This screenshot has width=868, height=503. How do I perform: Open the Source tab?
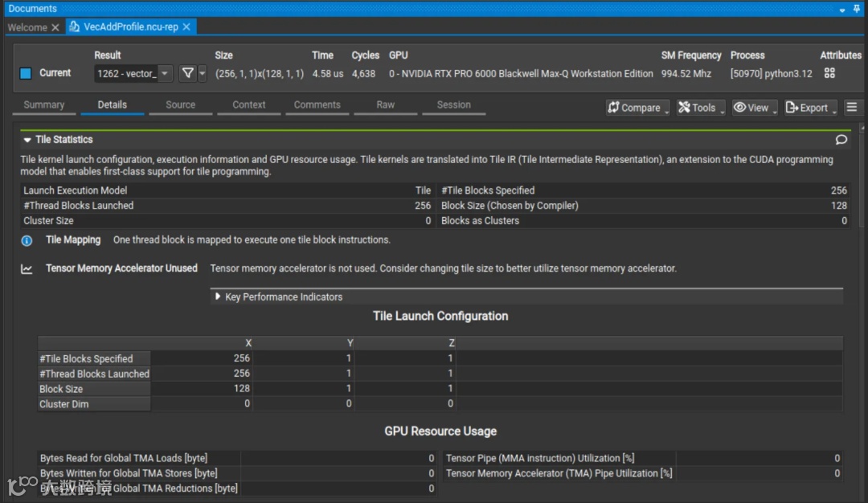point(181,104)
